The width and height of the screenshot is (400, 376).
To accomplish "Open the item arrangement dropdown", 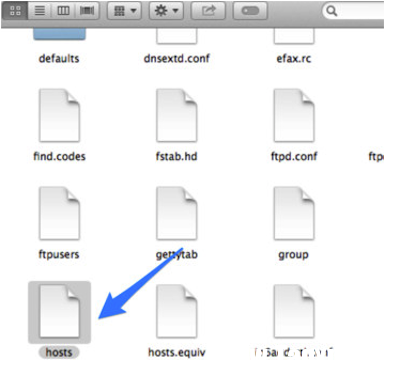I will tap(125, 11).
